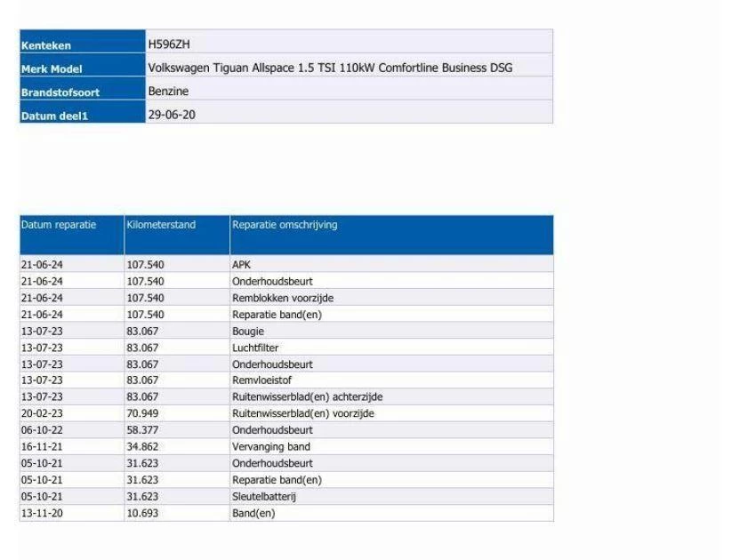Viewport: 748px width, 560px height.
Task: Select the 'Ruitenwisserblad(en) voorzijde' description
Action: tap(303, 413)
